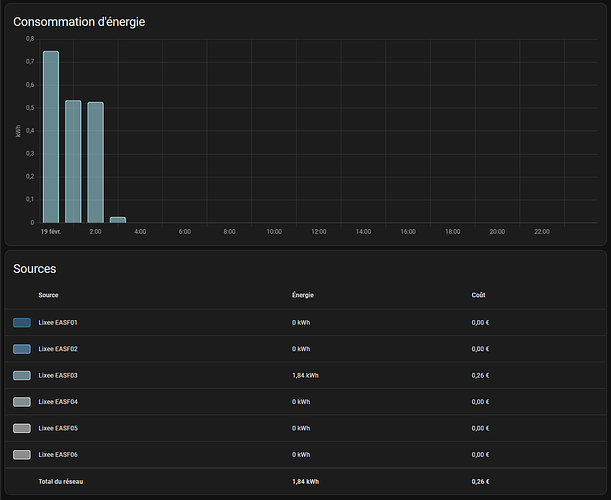Open the Lixee EASF02 source name
This screenshot has height=500, width=611.
coord(58,349)
